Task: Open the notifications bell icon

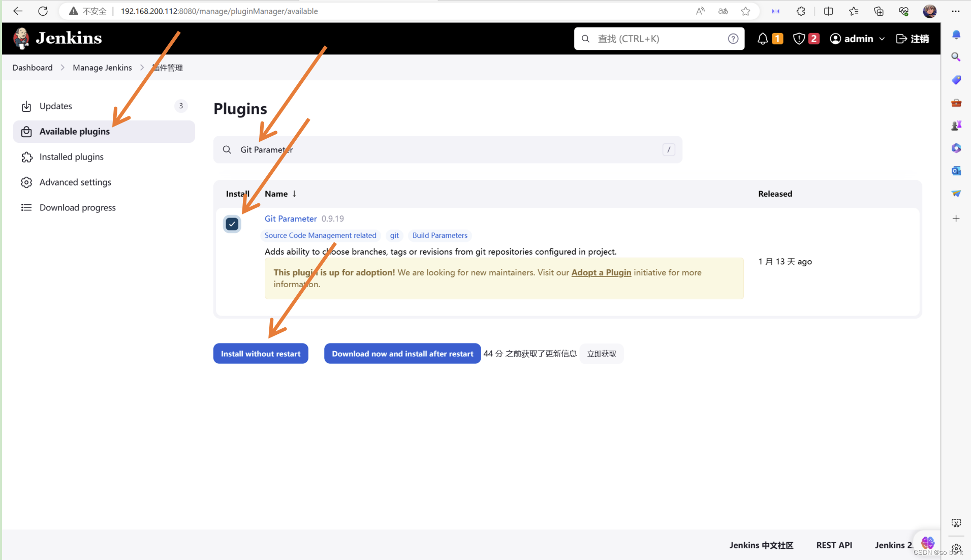Action: pos(763,39)
